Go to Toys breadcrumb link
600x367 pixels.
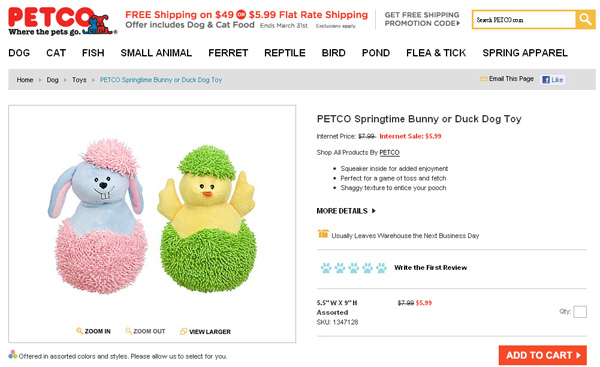point(79,80)
